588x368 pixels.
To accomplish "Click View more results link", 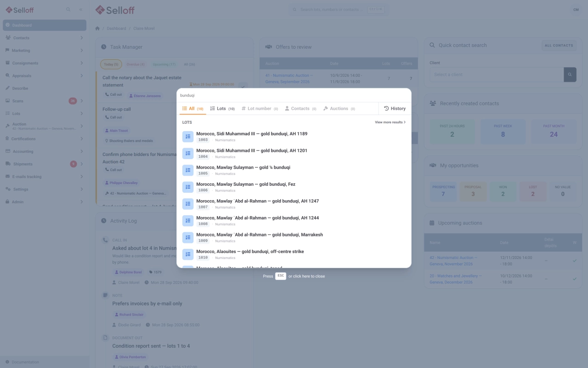I will (390, 122).
